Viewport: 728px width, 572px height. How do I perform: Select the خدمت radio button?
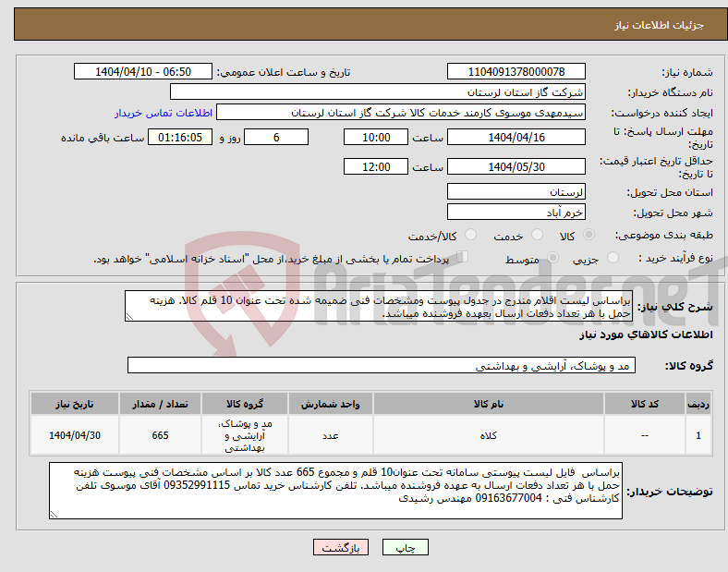coord(537,235)
